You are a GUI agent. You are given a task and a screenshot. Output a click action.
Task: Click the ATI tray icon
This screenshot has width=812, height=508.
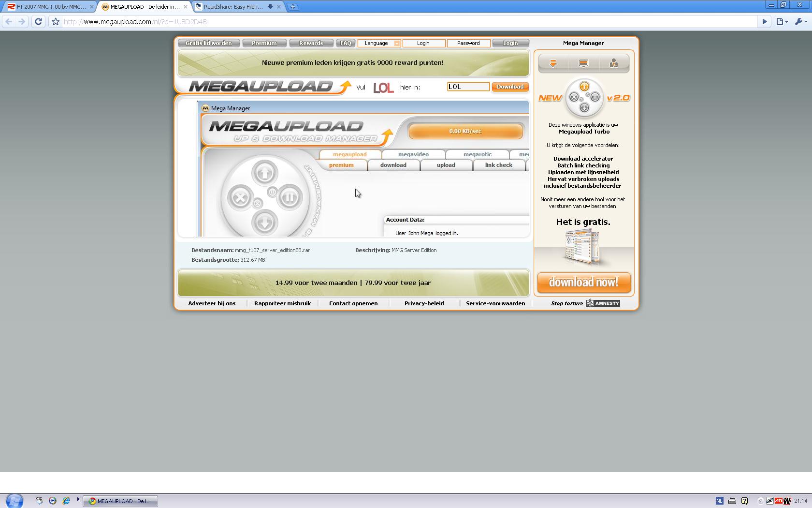(779, 501)
